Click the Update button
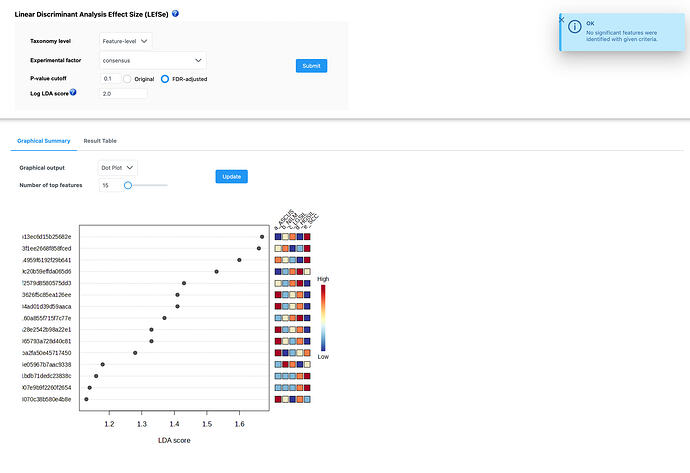The image size is (690, 473). [231, 176]
